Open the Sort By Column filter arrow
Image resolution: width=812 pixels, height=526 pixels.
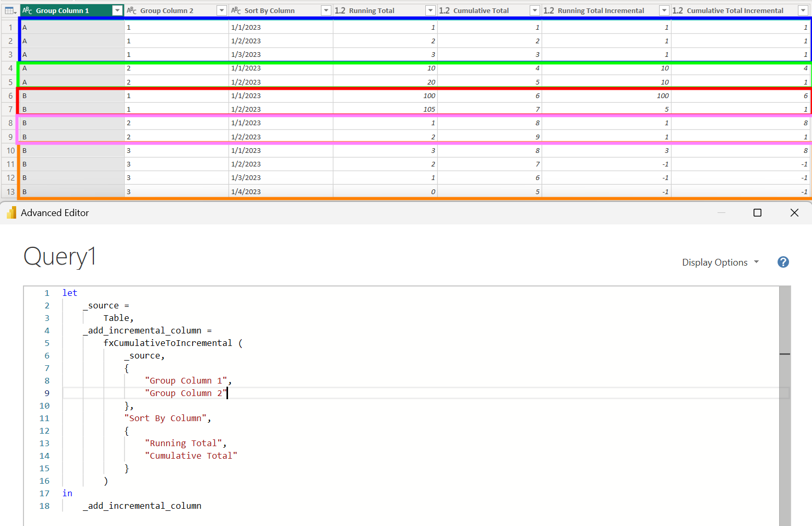(326, 10)
